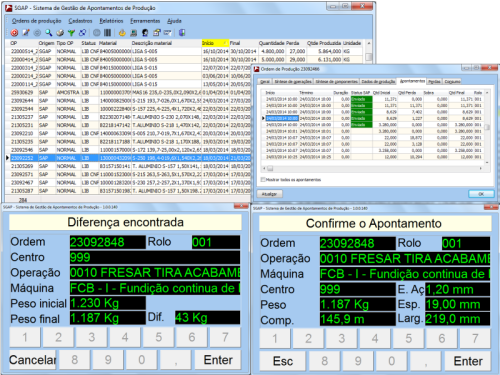Click the printer icon in toolbar

(60, 33)
